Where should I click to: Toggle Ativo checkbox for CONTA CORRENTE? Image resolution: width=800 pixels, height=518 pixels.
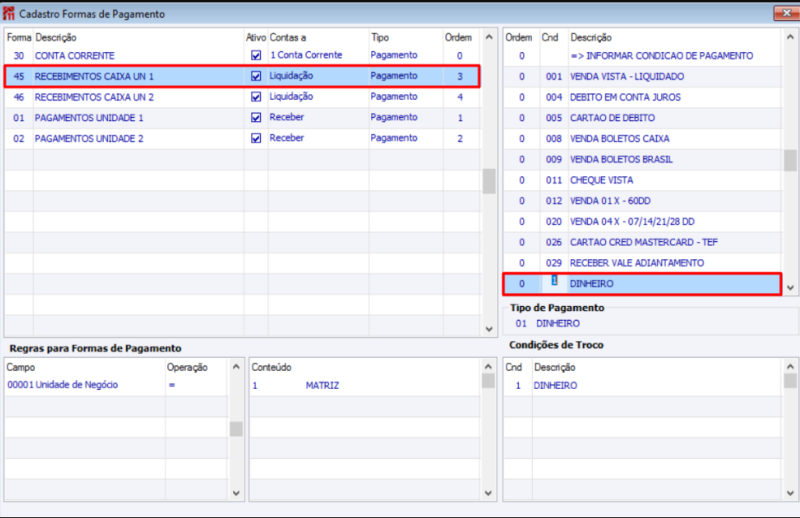tap(256, 55)
